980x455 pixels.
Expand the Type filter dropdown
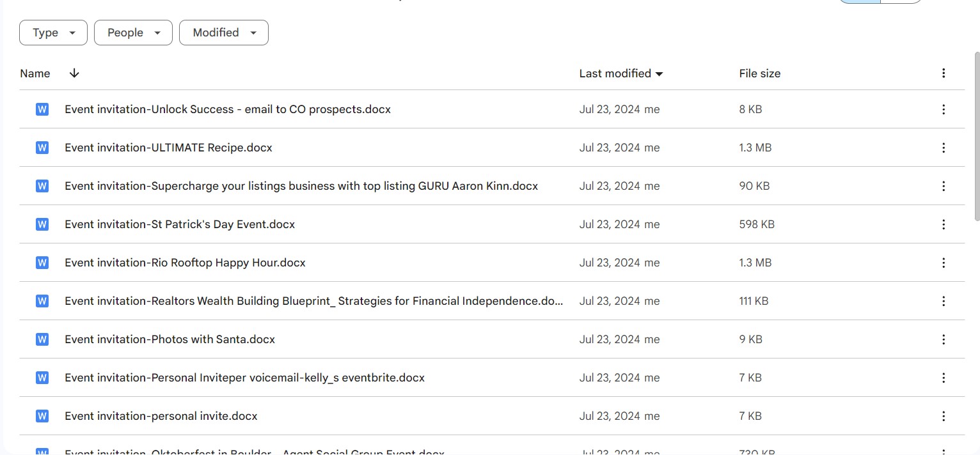pos(53,33)
